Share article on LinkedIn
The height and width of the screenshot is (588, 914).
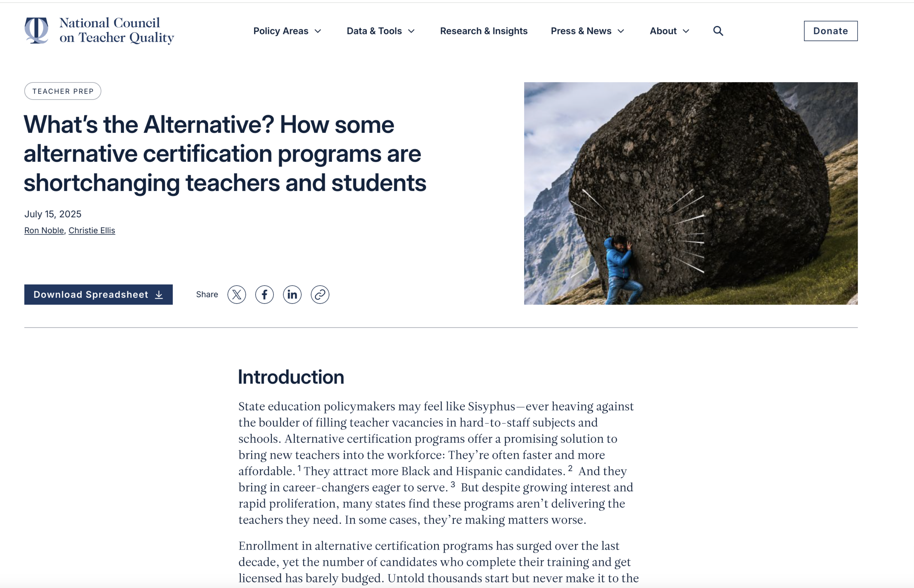(292, 295)
